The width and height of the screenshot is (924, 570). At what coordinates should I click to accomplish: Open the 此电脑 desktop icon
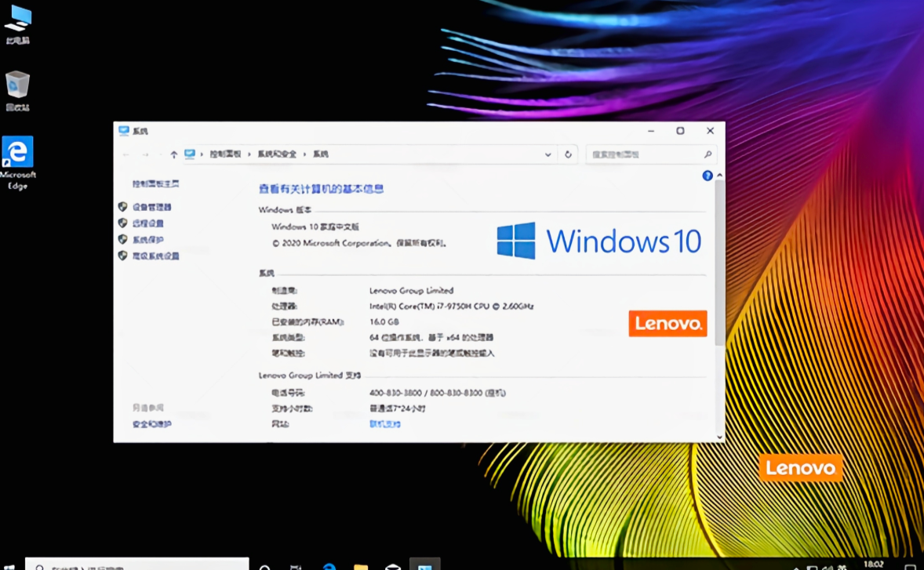pyautogui.click(x=18, y=24)
